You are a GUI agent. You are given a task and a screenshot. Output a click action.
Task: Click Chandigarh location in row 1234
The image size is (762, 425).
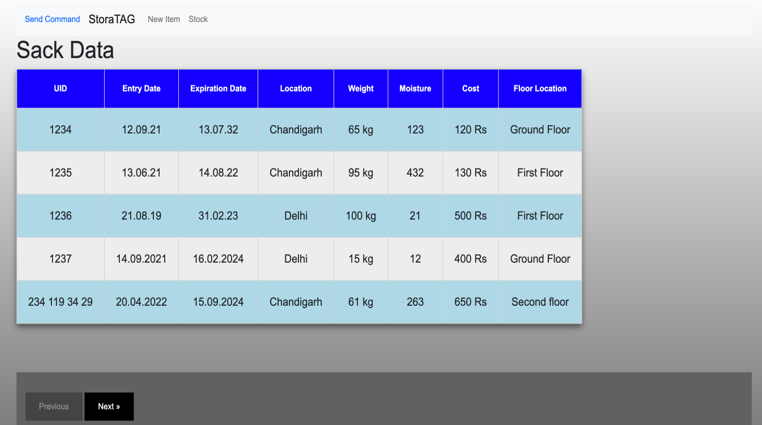pos(296,130)
